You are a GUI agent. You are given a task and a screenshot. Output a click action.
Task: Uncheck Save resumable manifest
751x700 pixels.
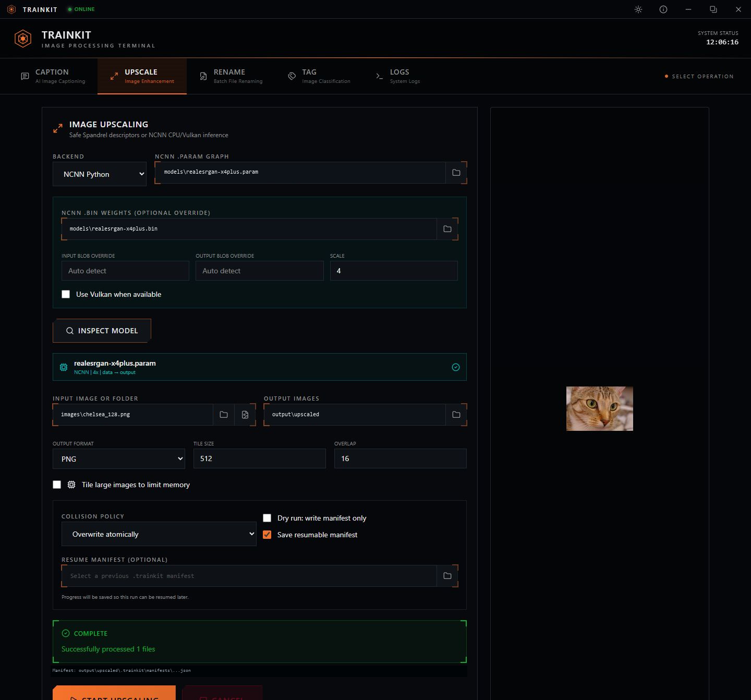click(x=267, y=535)
